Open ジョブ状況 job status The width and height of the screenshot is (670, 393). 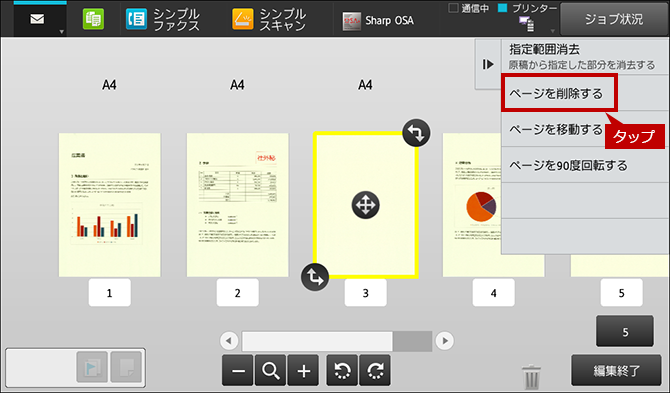(x=614, y=19)
